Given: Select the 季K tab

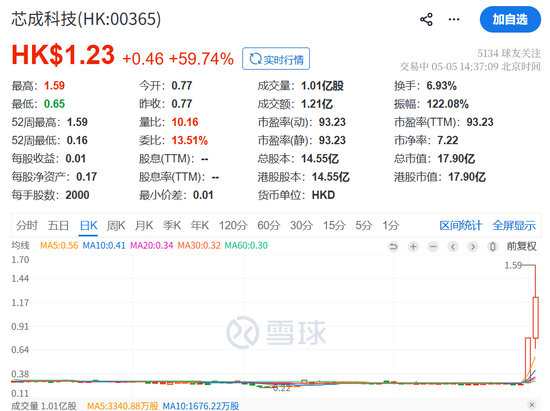Looking at the screenshot, I should point(172,225).
